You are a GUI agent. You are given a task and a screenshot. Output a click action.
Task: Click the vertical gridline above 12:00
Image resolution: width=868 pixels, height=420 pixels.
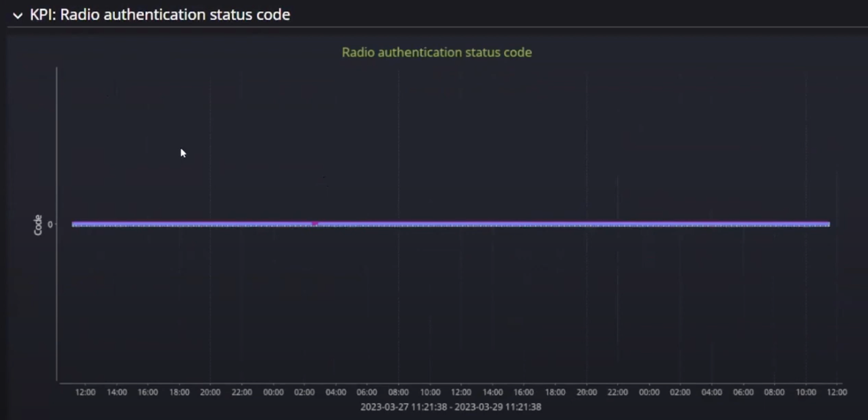[85, 223]
